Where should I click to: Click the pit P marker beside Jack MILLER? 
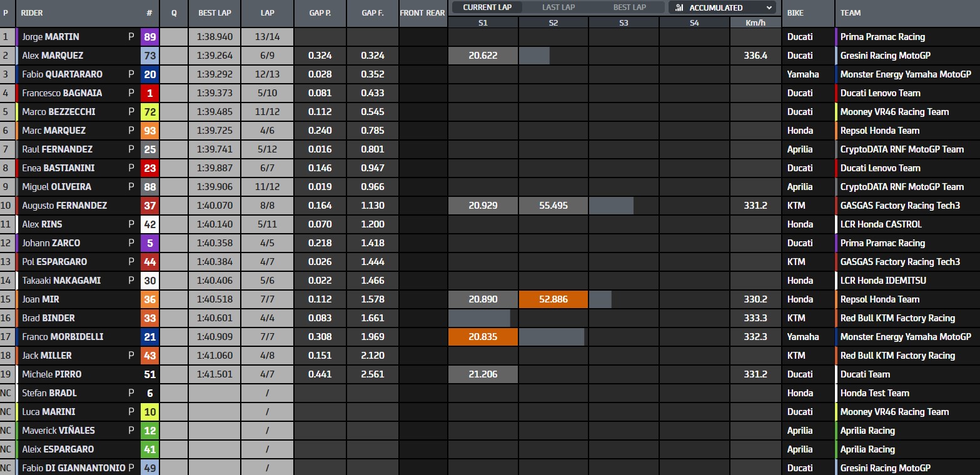coord(131,356)
